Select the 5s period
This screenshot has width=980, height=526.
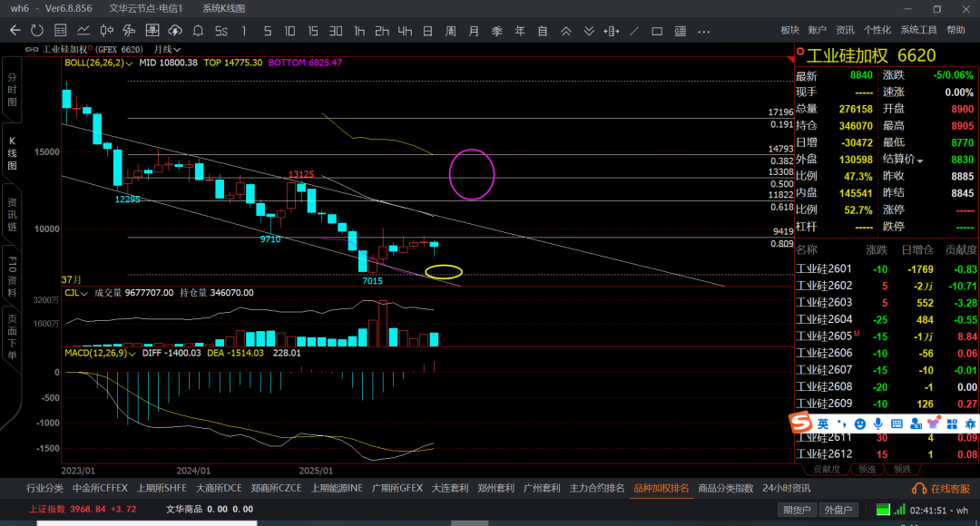pyautogui.click(x=221, y=31)
